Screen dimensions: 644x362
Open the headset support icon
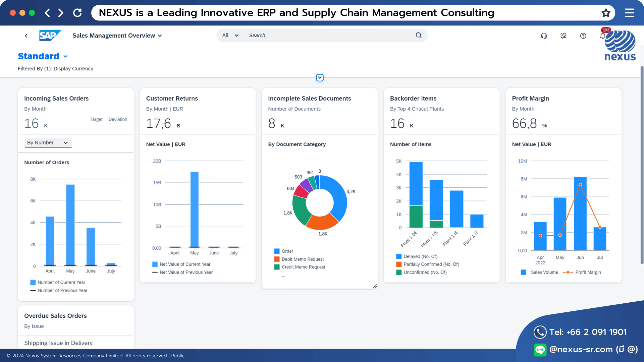544,36
